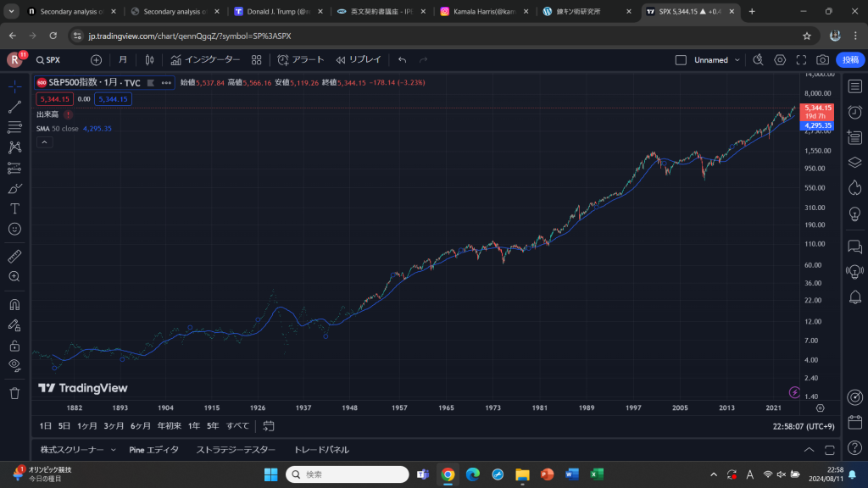Open the alerts clock panel

pos(854,111)
